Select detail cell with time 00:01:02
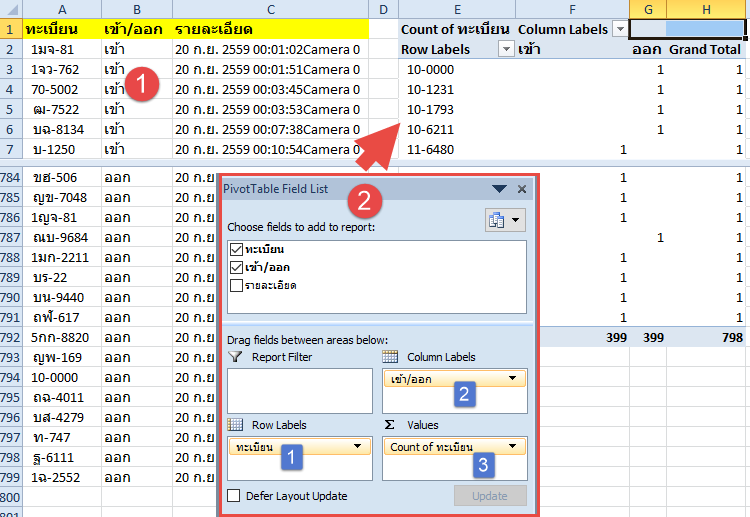 click(271, 49)
